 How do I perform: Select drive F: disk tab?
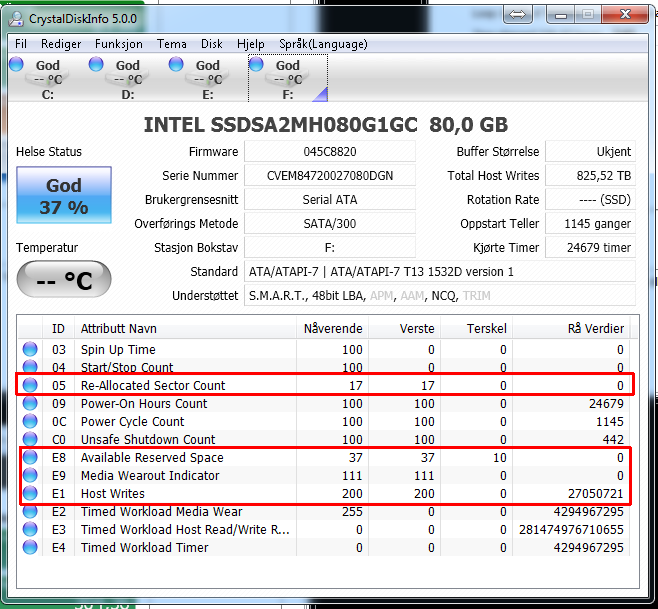click(x=288, y=79)
